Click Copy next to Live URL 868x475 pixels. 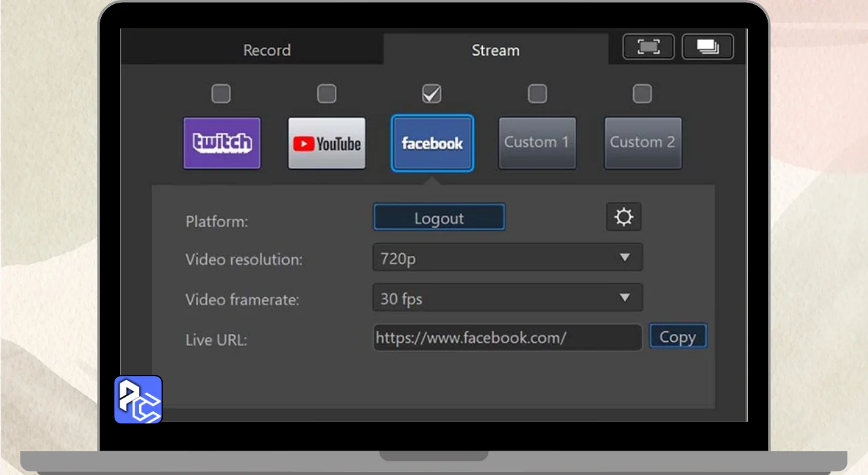pos(677,337)
